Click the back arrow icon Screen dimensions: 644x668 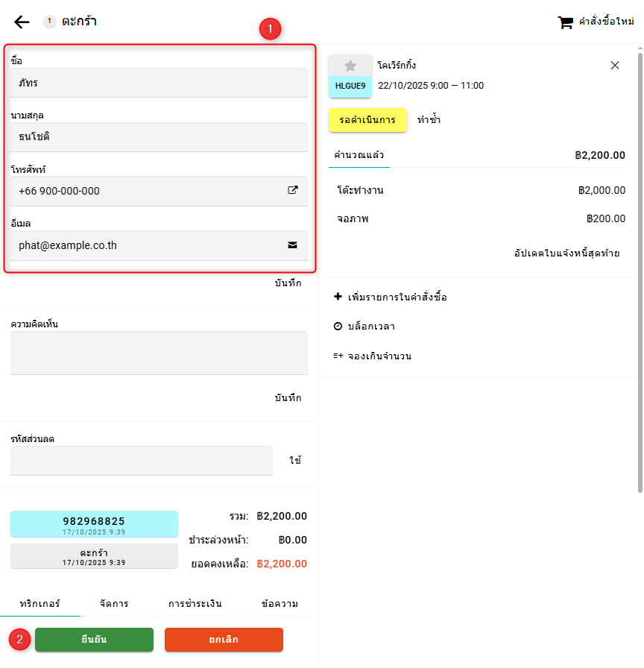[22, 22]
